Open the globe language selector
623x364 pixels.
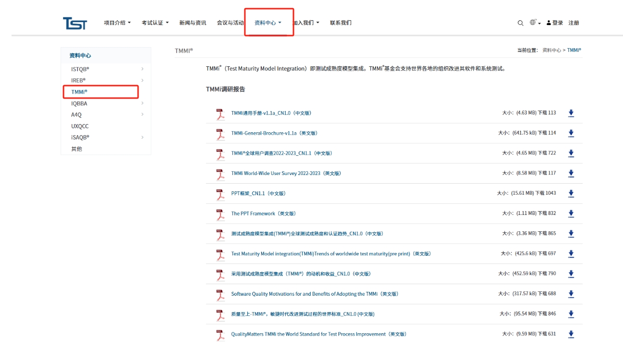(x=535, y=23)
